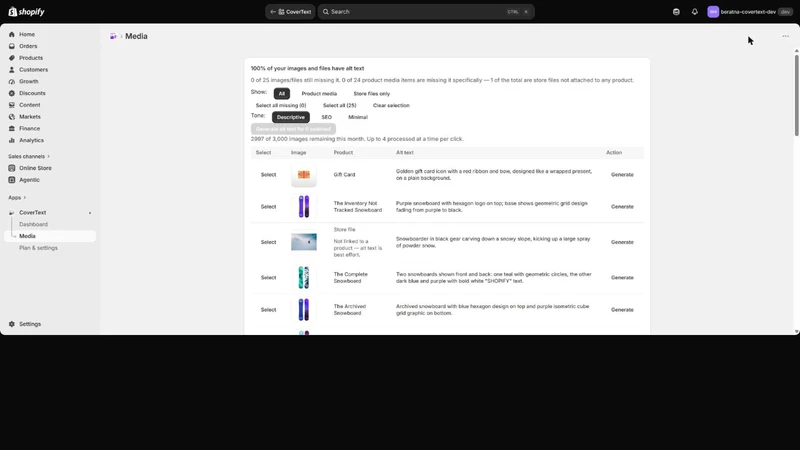
Task: Choose the Minimal tone
Action: (x=358, y=117)
